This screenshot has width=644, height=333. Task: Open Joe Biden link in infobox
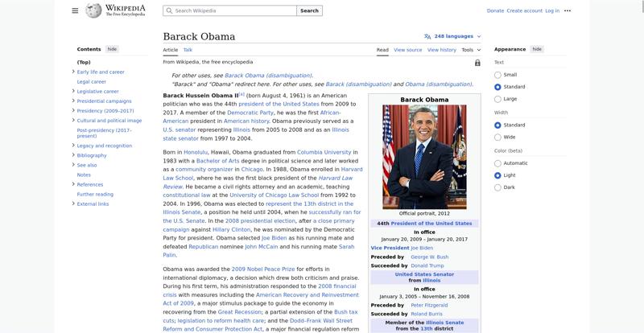(x=422, y=248)
